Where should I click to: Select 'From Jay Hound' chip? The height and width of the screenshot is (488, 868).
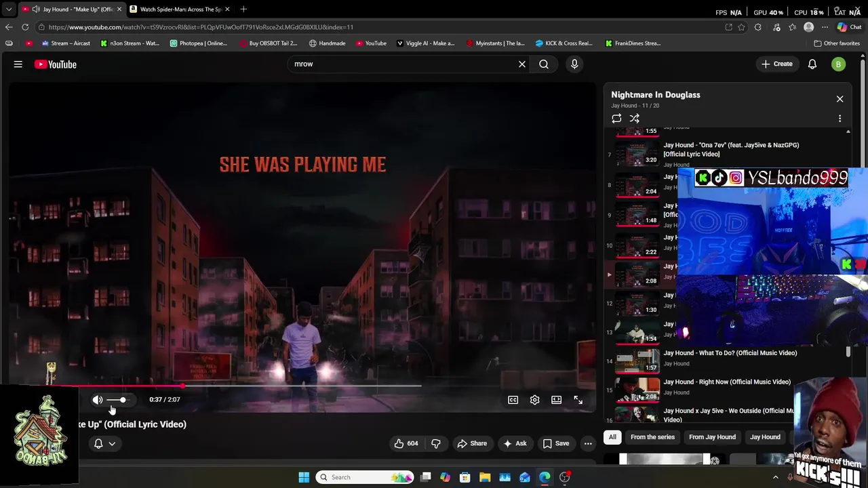pyautogui.click(x=712, y=437)
